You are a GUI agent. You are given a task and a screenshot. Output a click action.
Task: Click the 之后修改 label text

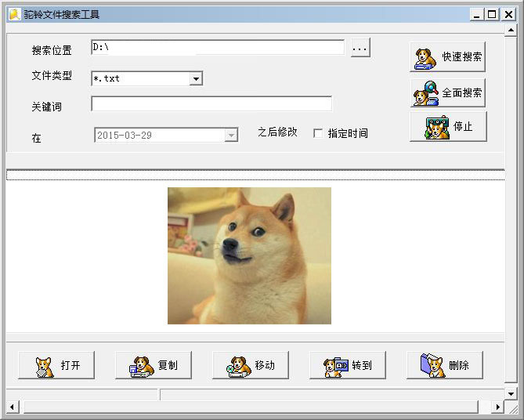[277, 132]
